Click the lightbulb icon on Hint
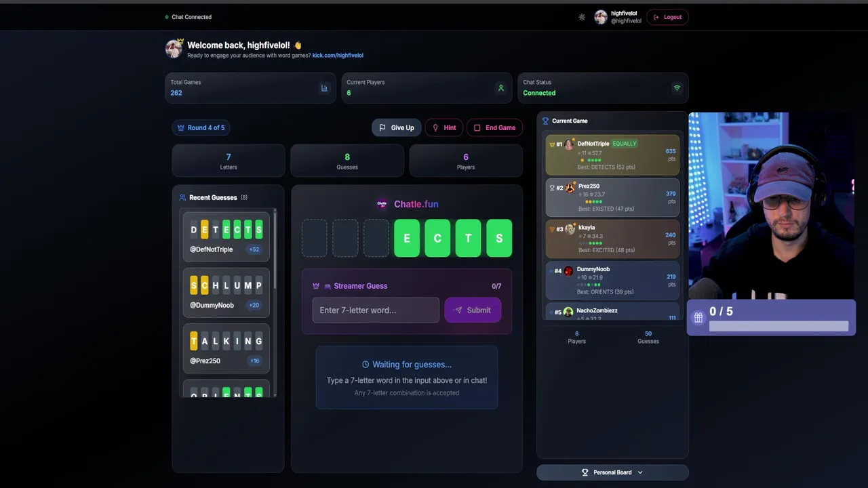The image size is (868, 488). 435,127
